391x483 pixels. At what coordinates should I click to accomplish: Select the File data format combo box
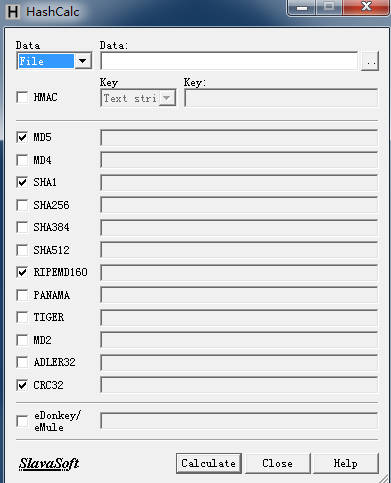[54, 61]
